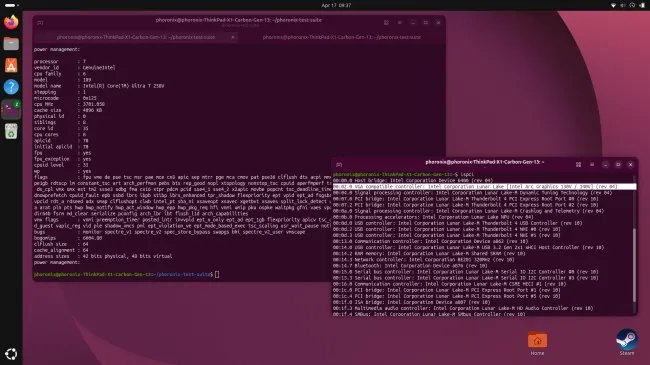Viewport: 650px width, 365px height.
Task: Open the clock showing Apr 17 09:37
Action: (x=336, y=5)
